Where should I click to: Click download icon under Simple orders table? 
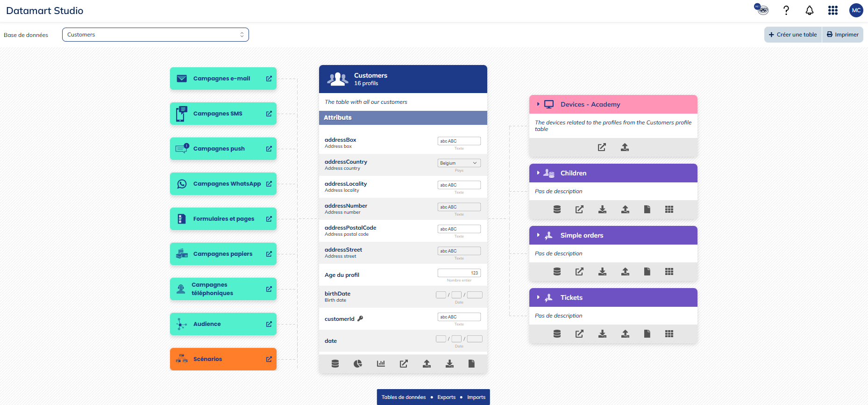click(x=602, y=272)
